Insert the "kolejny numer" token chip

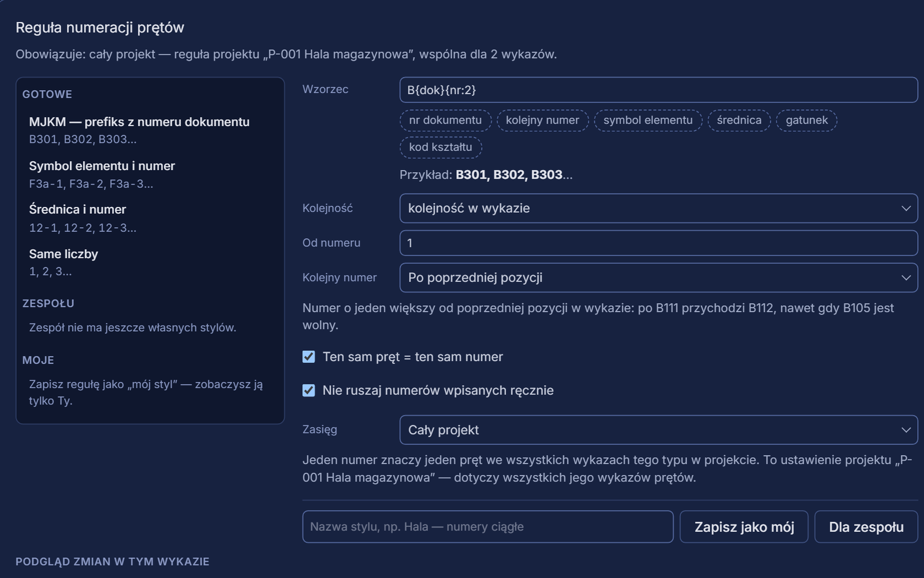[x=542, y=120]
